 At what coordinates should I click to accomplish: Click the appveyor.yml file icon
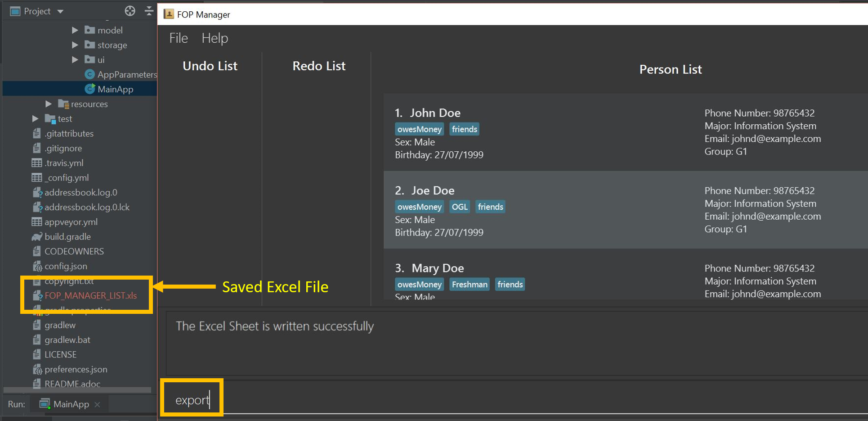pos(37,222)
